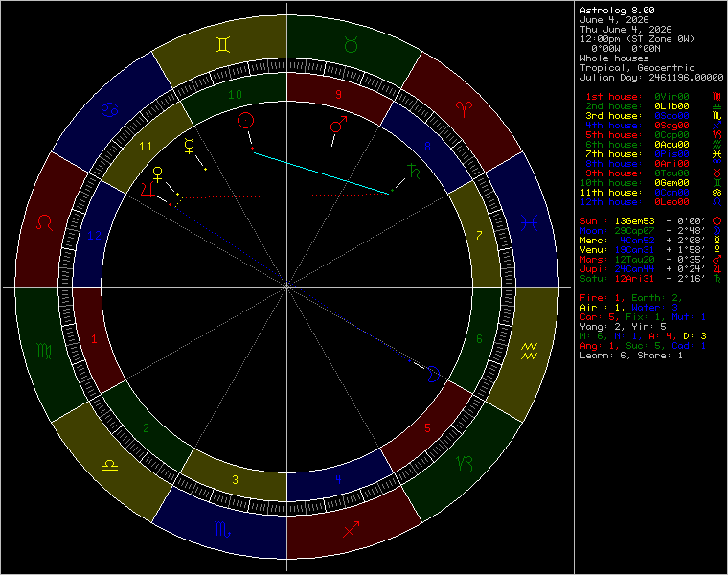This screenshot has height=575, width=728.
Task: Select the Aquarius sign symbol on the wheel
Action: [x=530, y=351]
